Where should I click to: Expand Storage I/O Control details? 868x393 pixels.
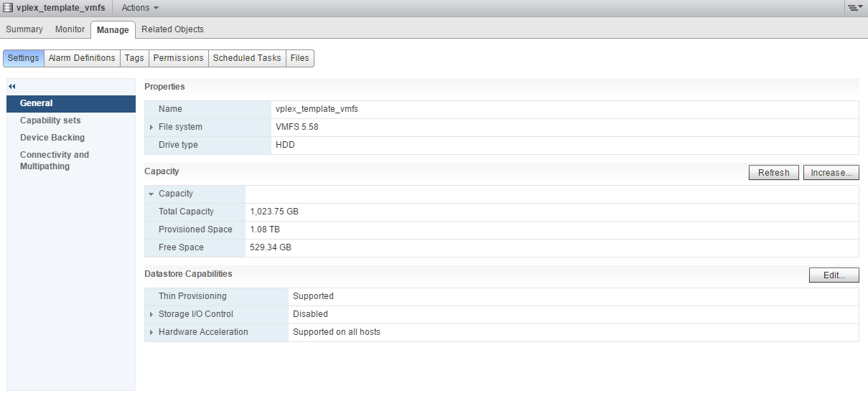[151, 314]
